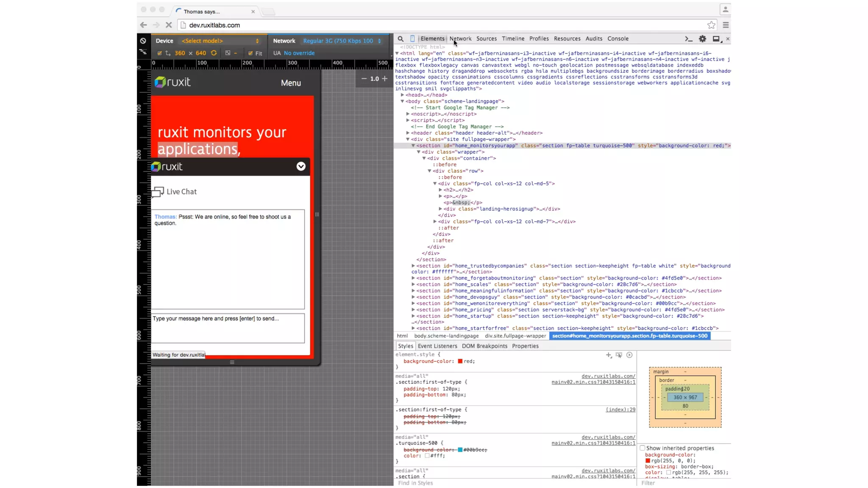Toggle the device mode phone icon
The width and height of the screenshot is (868, 488).
[x=412, y=39]
